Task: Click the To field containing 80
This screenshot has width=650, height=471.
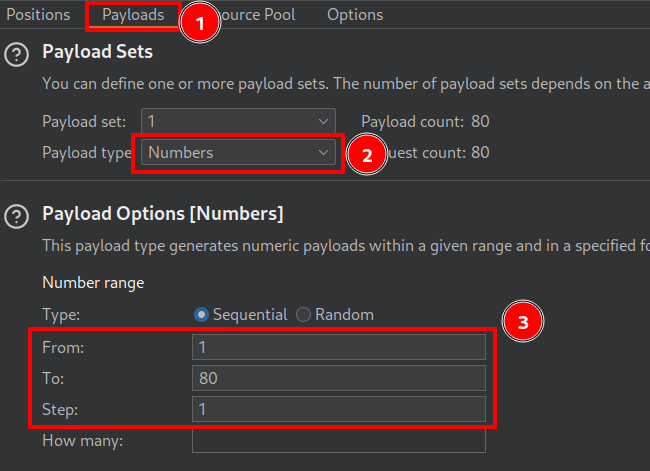Action: pyautogui.click(x=338, y=378)
